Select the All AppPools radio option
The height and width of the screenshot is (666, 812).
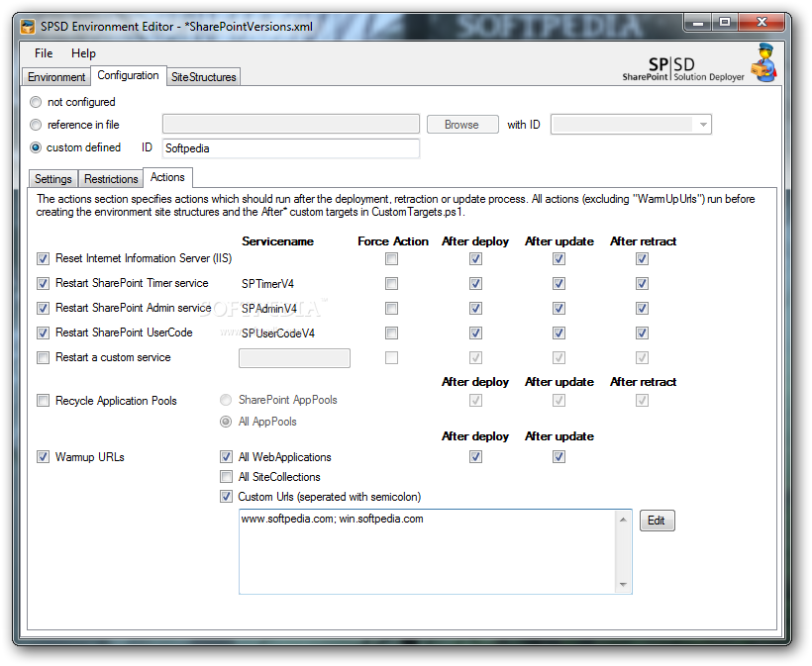226,422
